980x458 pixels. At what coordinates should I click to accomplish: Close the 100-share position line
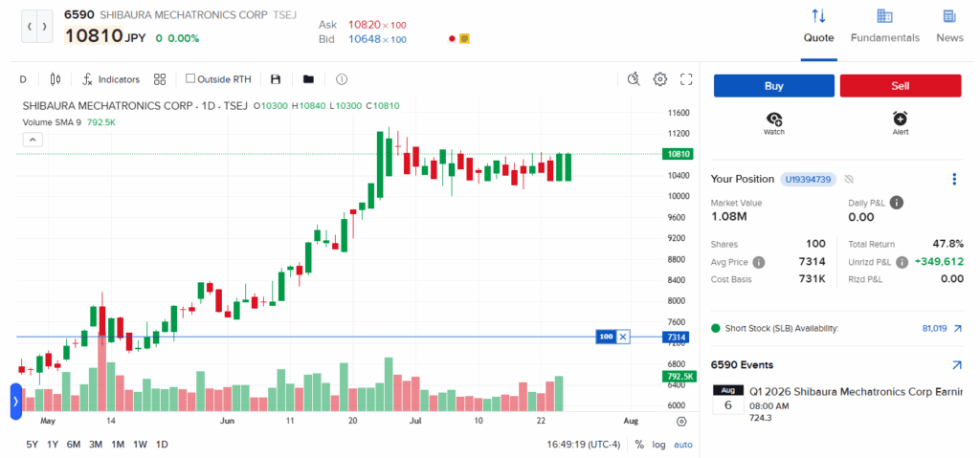[x=623, y=337]
